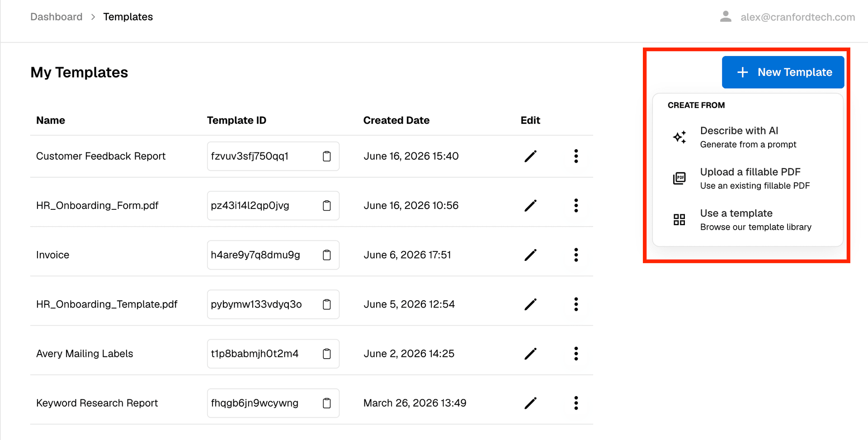The width and height of the screenshot is (868, 440).
Task: Edit the Invoice template
Action: click(x=530, y=255)
